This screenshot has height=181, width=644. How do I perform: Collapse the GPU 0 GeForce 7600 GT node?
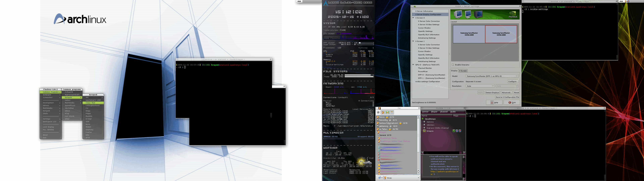(x=413, y=65)
